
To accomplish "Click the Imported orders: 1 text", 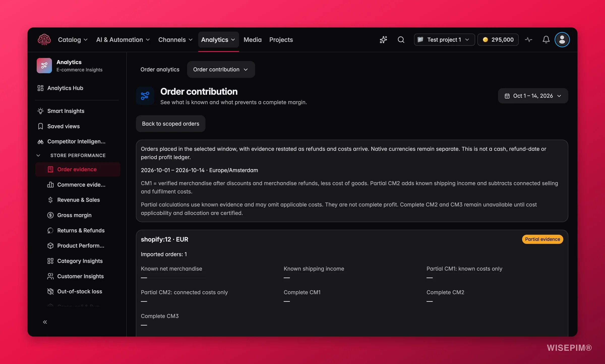I will (164, 254).
